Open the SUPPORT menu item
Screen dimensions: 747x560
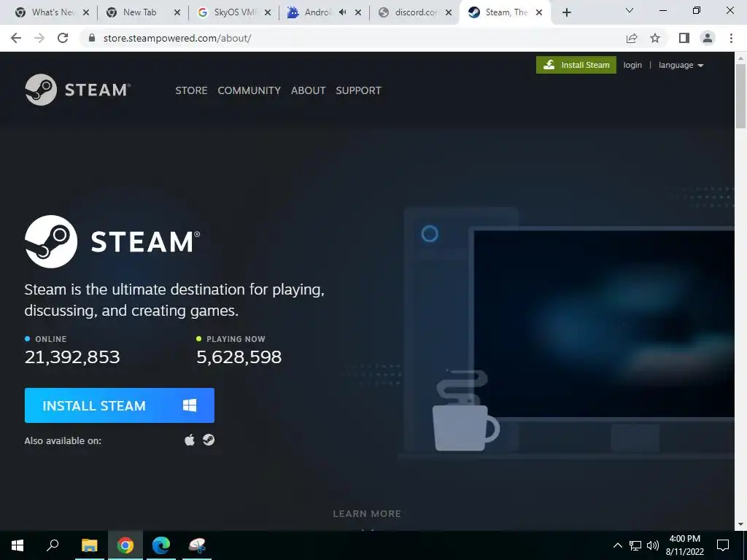coord(358,90)
